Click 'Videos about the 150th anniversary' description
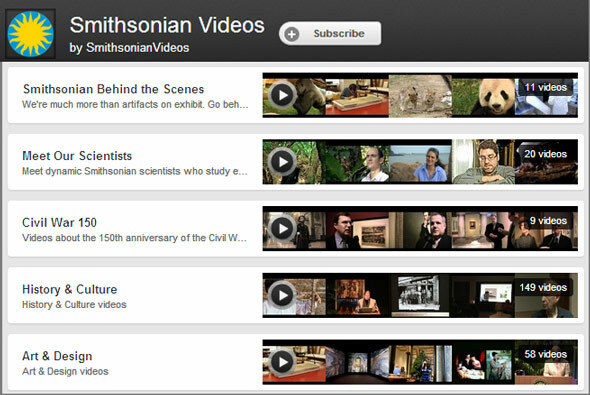590x395 pixels. point(134,238)
